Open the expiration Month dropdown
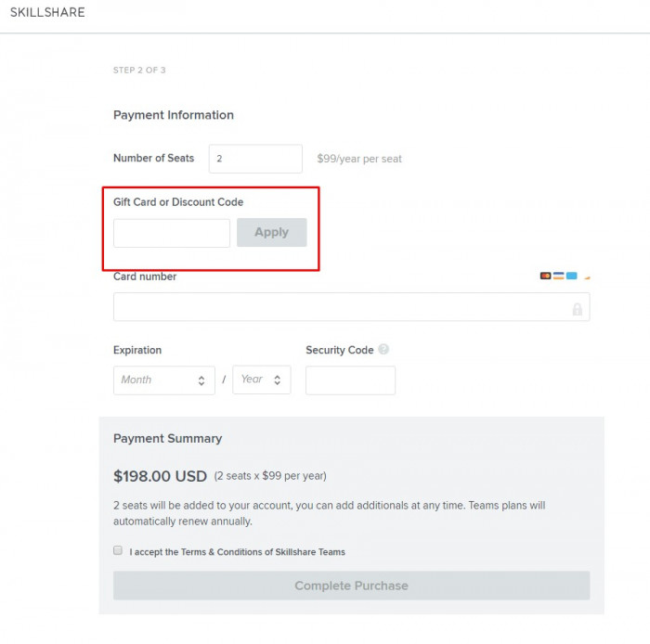Screen dimensions: 650x644 (x=164, y=380)
